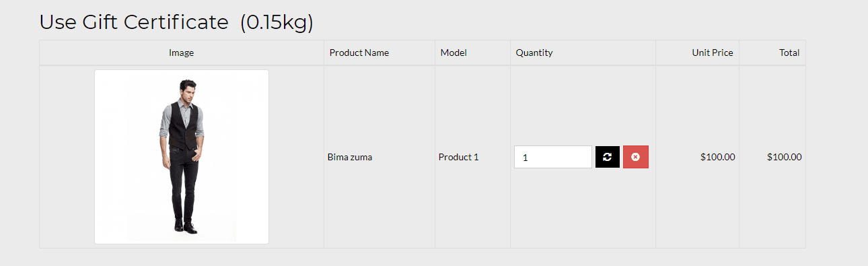Click the man's face in product photo

point(186,91)
